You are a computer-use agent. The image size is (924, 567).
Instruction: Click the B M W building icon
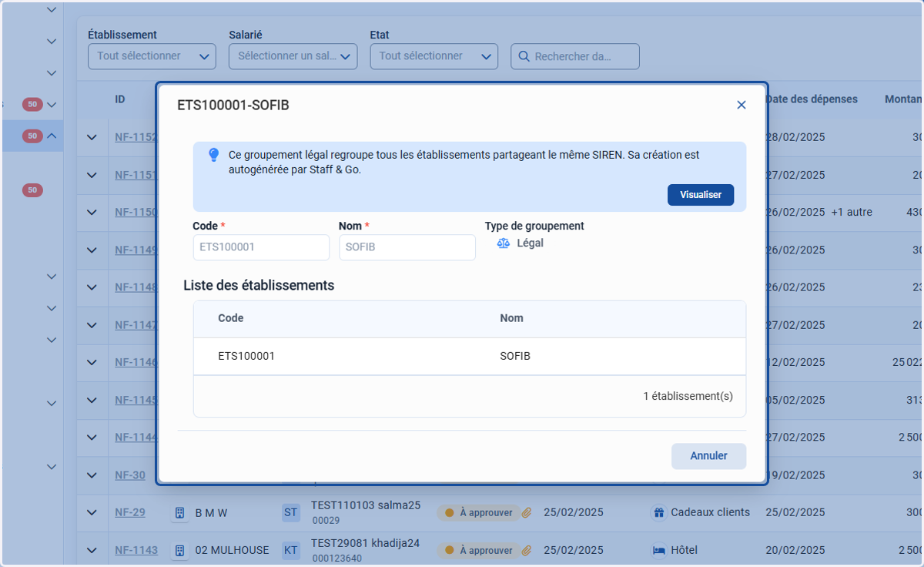[x=179, y=512]
